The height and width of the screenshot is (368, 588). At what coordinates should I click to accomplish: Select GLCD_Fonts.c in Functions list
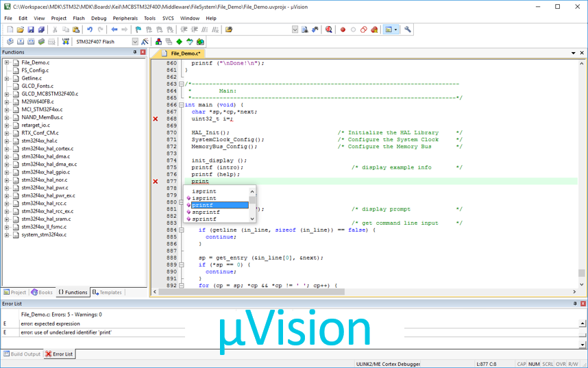(x=37, y=86)
